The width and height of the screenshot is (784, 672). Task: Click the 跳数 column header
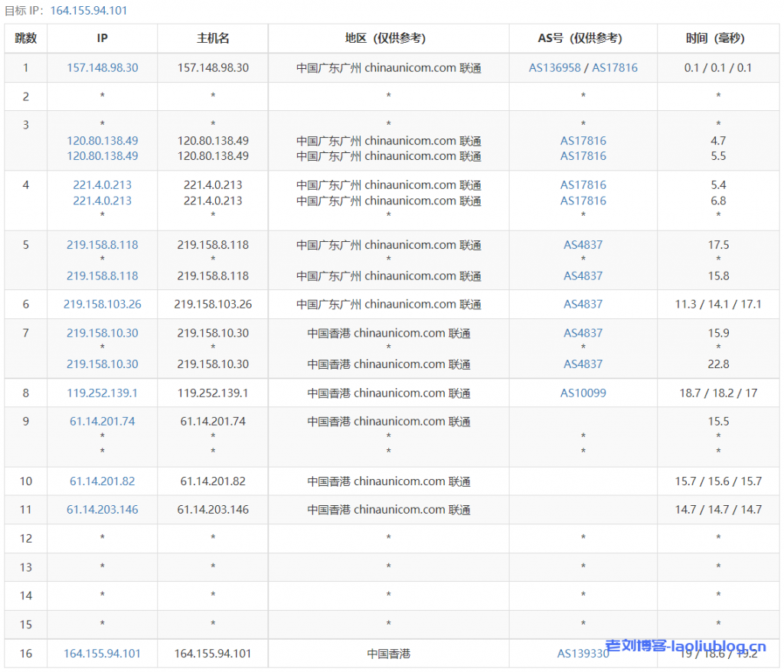coord(25,38)
